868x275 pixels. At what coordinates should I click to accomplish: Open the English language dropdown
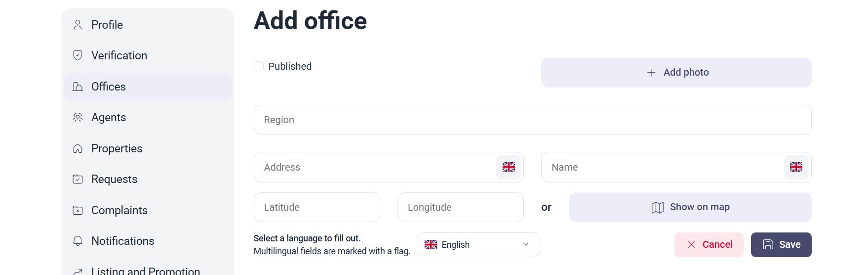pos(478,245)
